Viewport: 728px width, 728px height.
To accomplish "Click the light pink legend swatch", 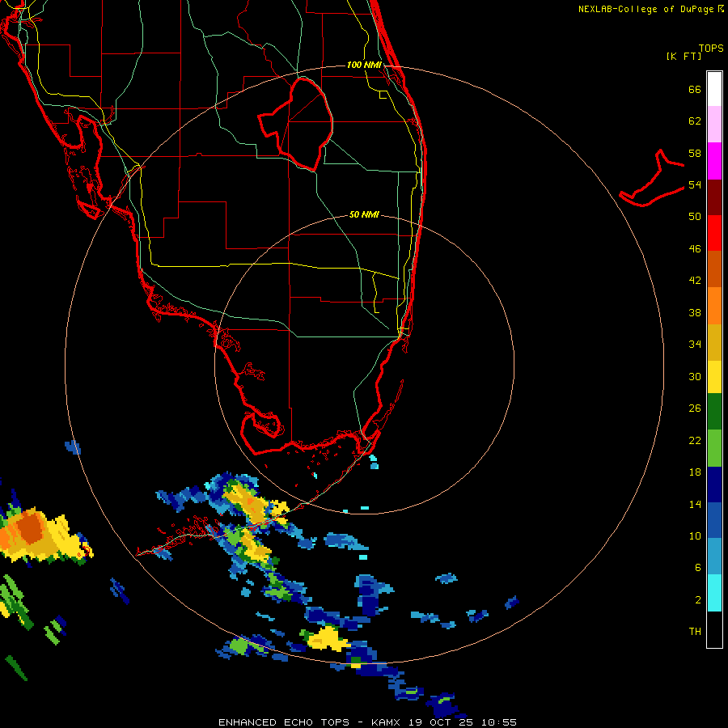I will tap(714, 125).
